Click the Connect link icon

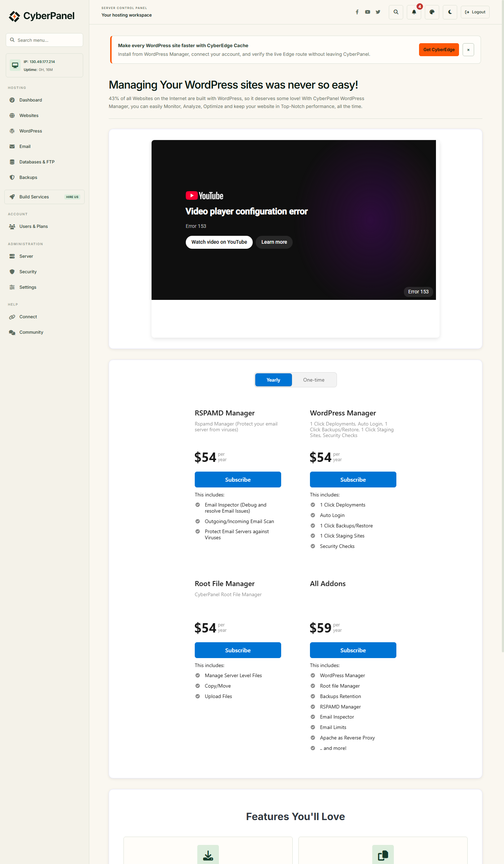12,317
